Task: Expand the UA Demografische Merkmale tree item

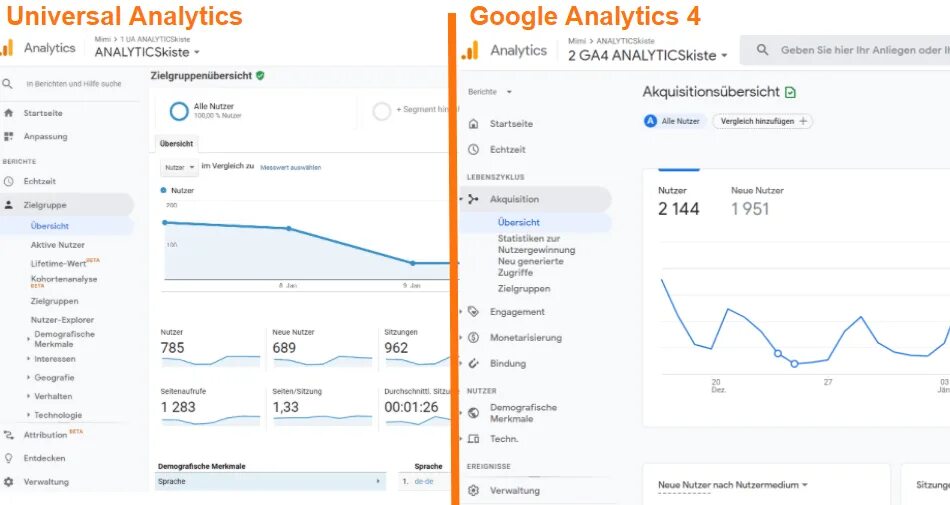Action: pos(28,338)
